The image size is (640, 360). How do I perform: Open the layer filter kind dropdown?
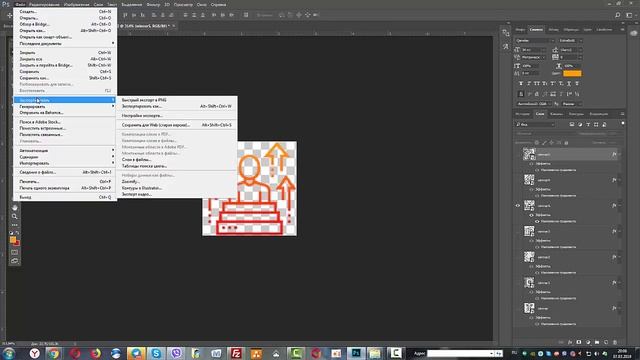coord(535,124)
